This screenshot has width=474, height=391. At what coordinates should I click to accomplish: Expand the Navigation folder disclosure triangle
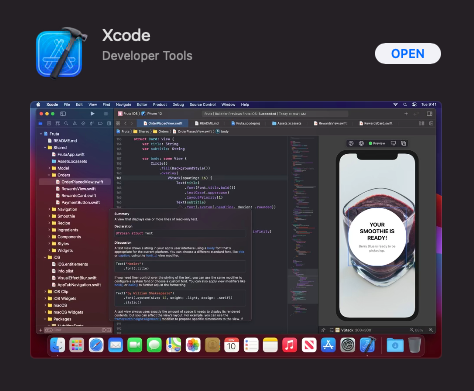[49, 209]
